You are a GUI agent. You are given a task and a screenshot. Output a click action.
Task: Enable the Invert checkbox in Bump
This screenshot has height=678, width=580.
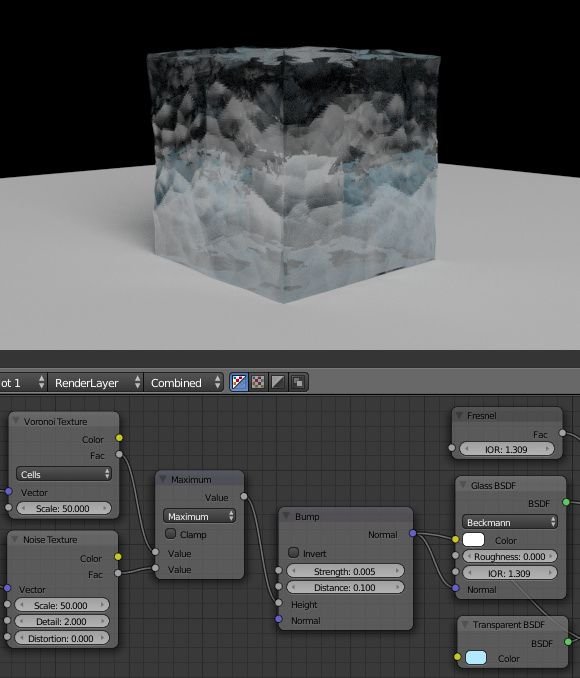click(x=293, y=552)
